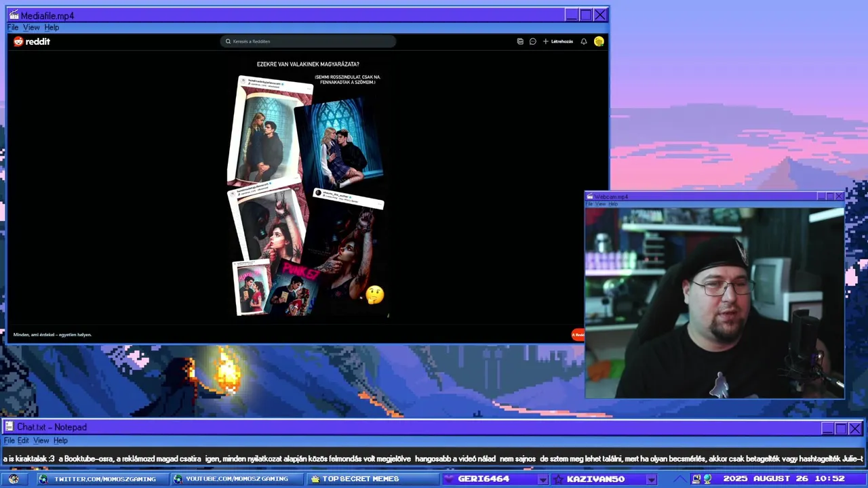Open View menu in Webcam.mp4 window
This screenshot has width=868, height=488.
coord(600,204)
